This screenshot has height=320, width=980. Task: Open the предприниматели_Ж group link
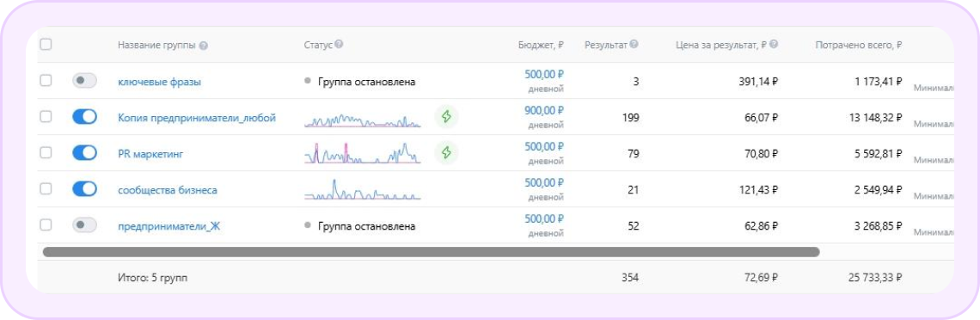coord(168,226)
